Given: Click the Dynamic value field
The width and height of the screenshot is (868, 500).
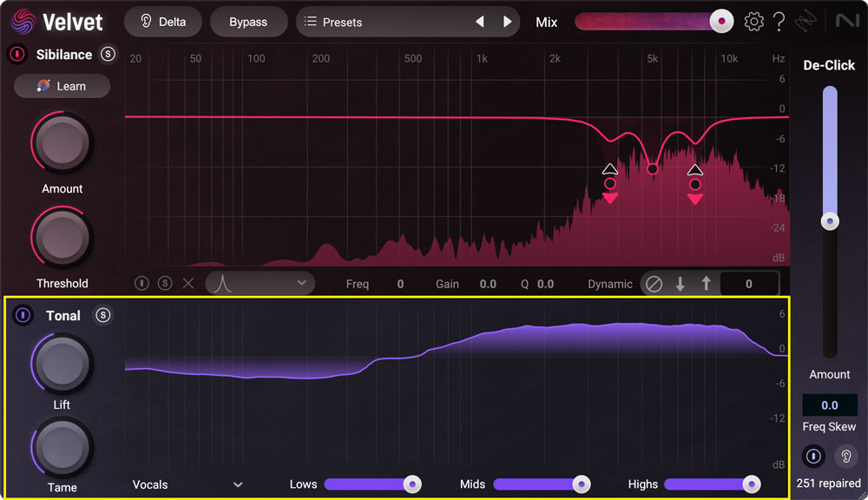Looking at the screenshot, I should coord(748,284).
